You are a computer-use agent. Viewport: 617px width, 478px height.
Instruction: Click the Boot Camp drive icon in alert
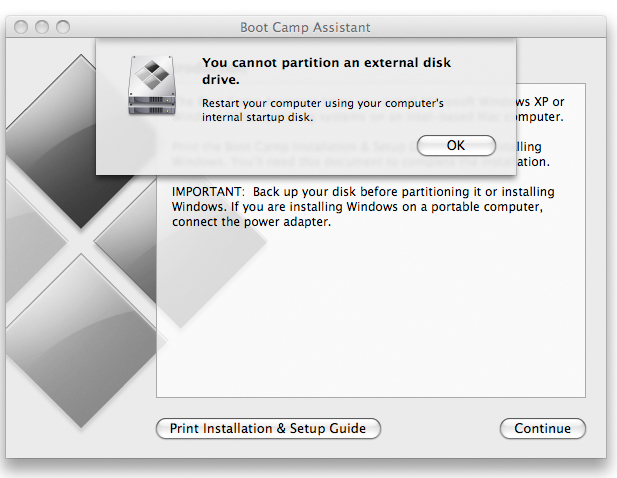click(x=152, y=85)
